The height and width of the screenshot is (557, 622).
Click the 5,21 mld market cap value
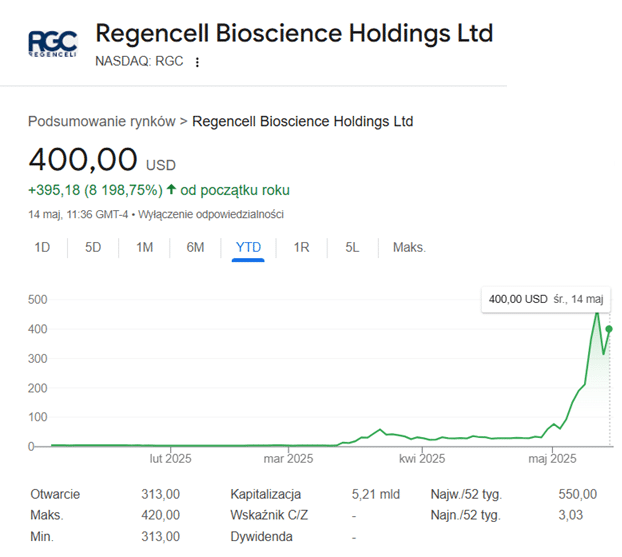(376, 494)
